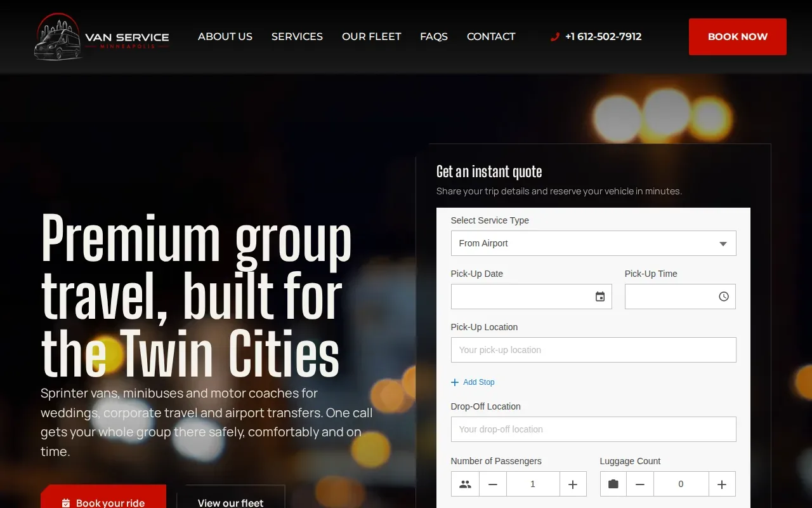This screenshot has height=508, width=812.
Task: Open the FAQs menu item
Action: (x=434, y=37)
